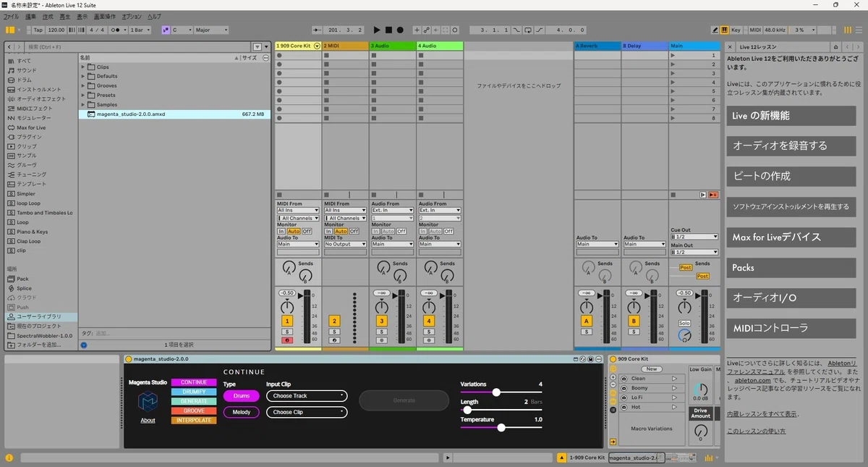Screen dimensions: 868x467
Task: Open Live の新機能 lesson
Action: [791, 116]
